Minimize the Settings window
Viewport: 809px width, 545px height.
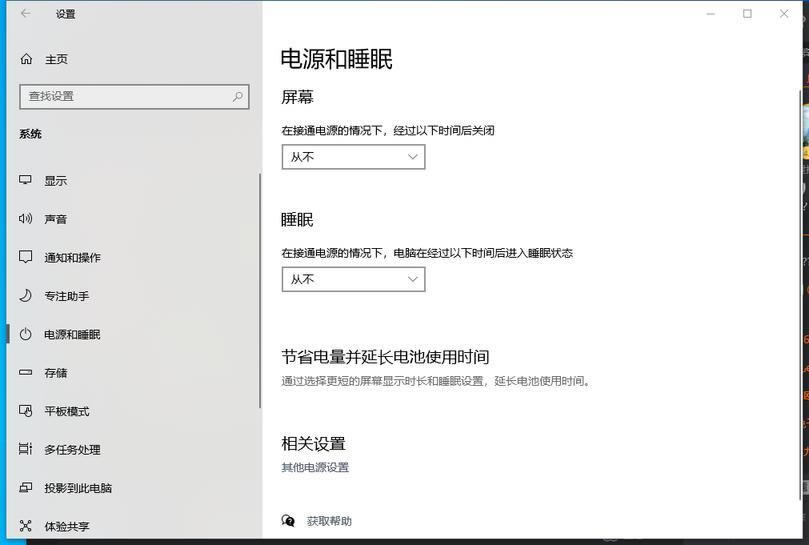[x=711, y=14]
